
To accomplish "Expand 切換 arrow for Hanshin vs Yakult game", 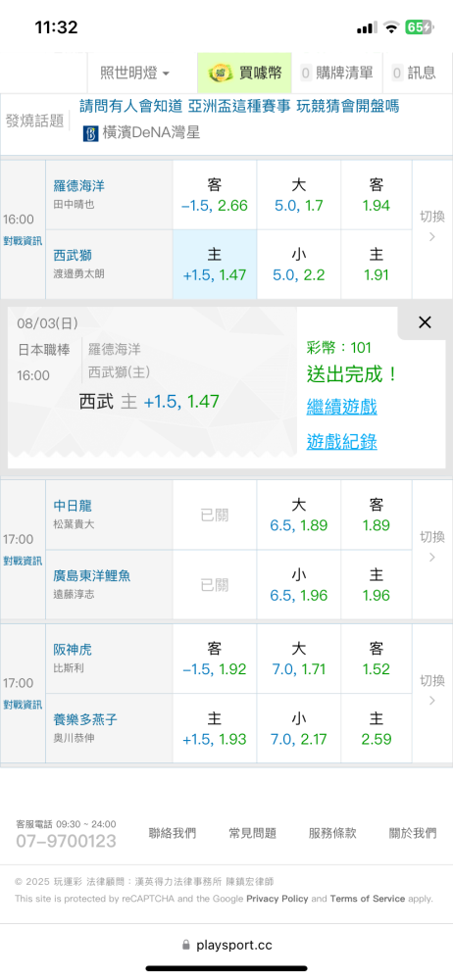I will point(432,690).
